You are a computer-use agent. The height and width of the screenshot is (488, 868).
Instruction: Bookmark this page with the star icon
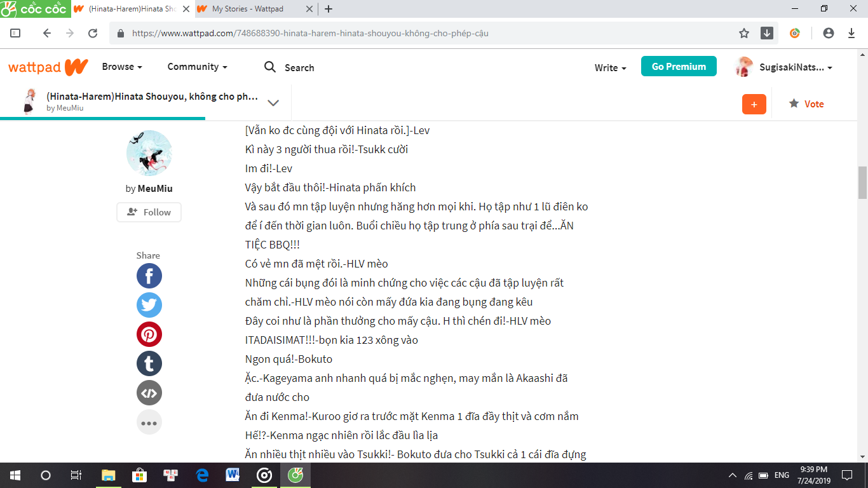click(744, 33)
